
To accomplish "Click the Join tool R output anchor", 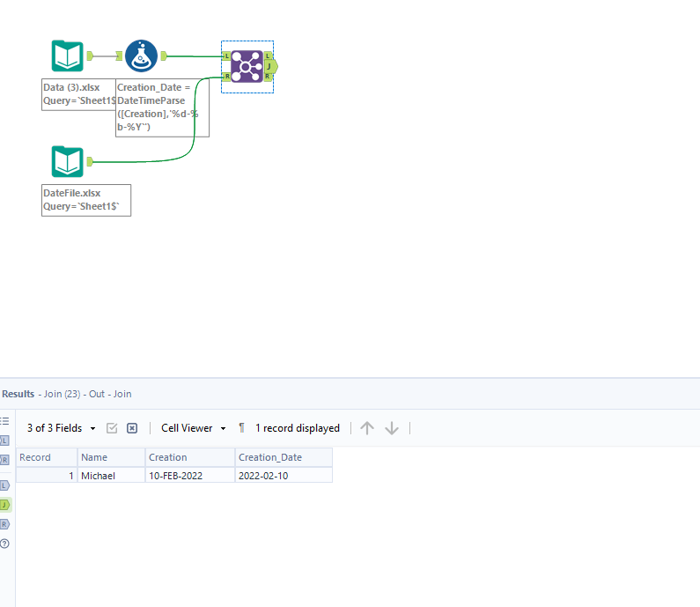I will [x=268, y=77].
